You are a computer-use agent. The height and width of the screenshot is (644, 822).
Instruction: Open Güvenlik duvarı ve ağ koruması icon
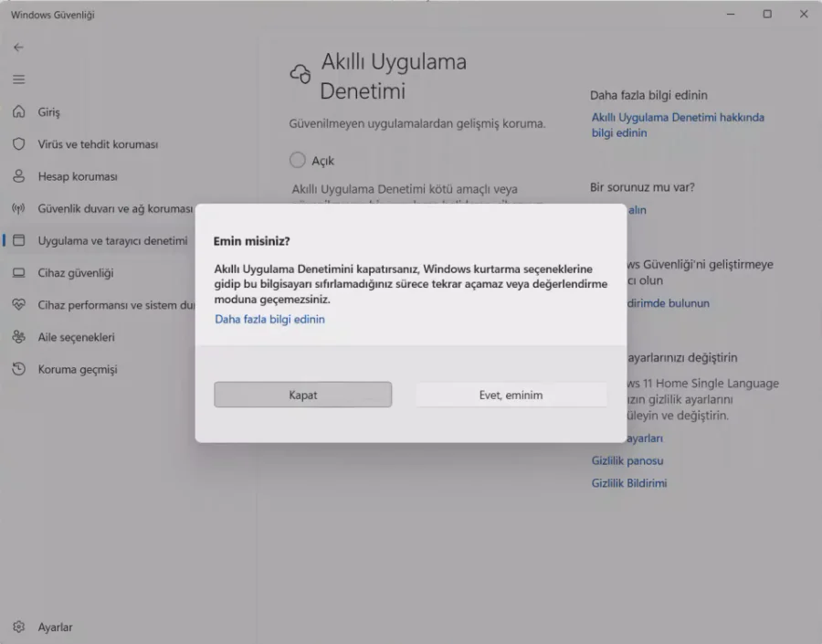pos(20,208)
